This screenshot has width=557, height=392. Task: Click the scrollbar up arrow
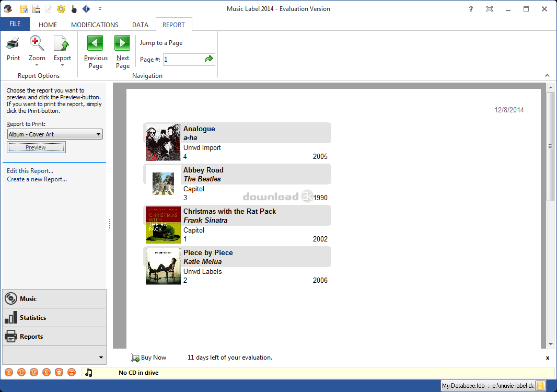[x=551, y=87]
